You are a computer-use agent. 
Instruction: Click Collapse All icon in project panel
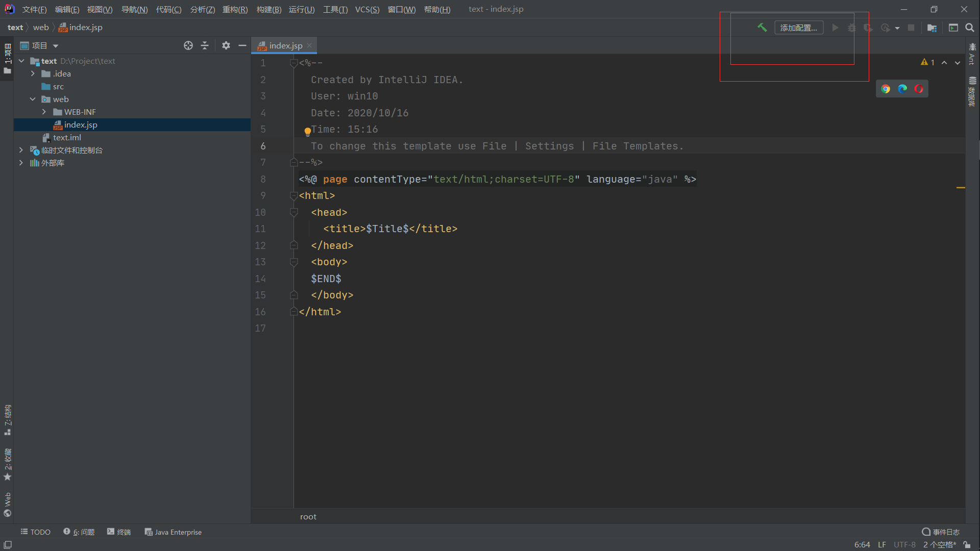205,45
